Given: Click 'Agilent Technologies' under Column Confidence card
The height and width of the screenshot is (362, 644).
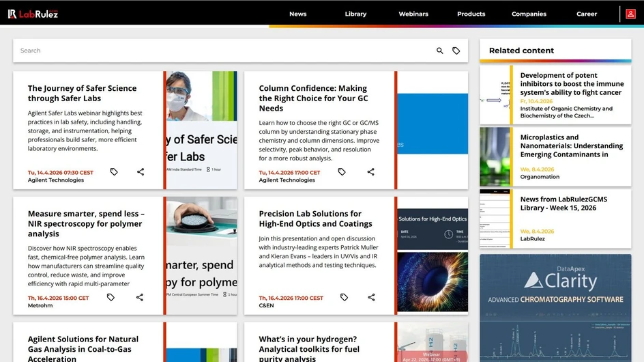Looking at the screenshot, I should (x=287, y=180).
